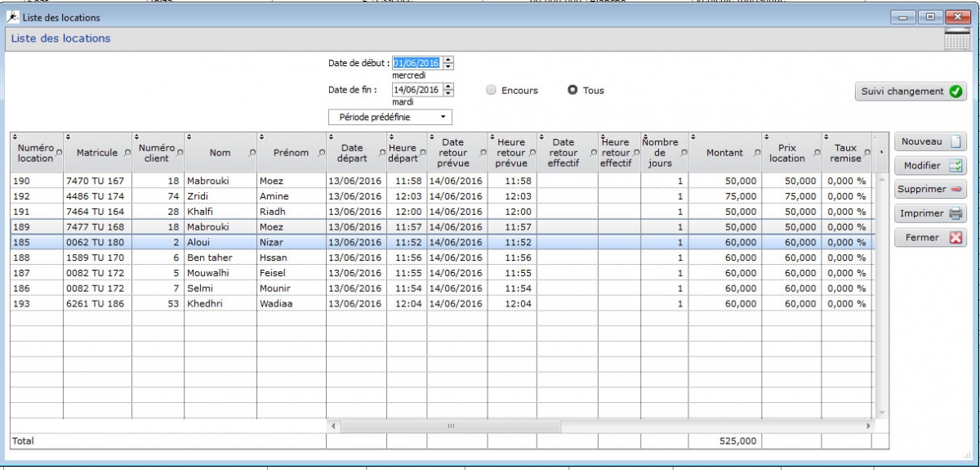980x470 pixels.
Task: Click the search magnifier in Montant header
Action: point(757,153)
